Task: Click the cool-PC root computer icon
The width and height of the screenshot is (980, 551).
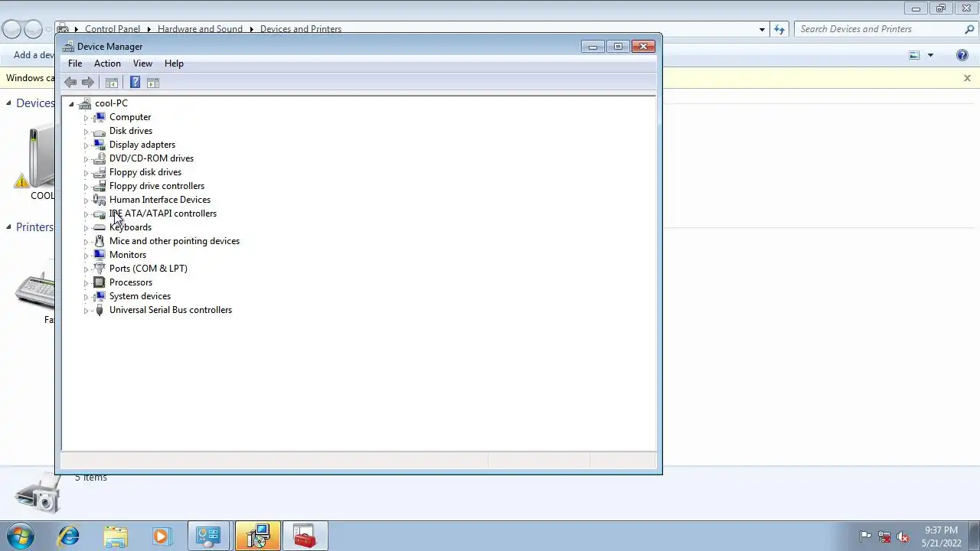Action: [x=85, y=103]
